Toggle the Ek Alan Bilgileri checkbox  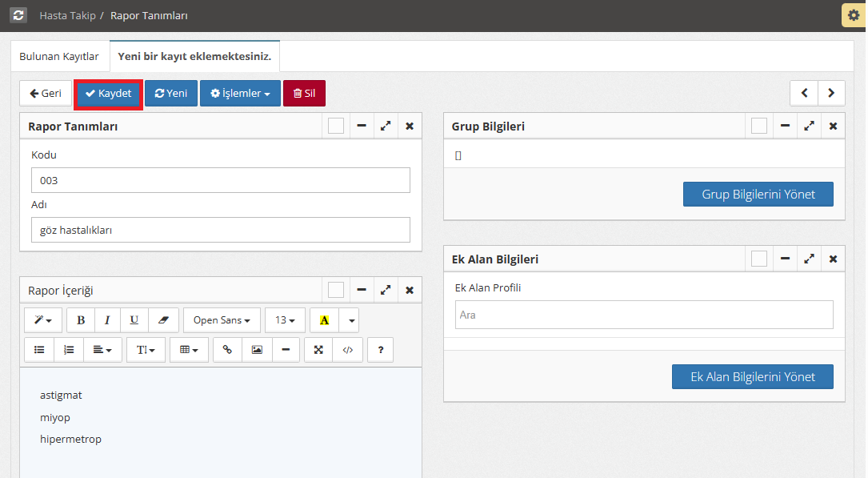[x=759, y=259]
